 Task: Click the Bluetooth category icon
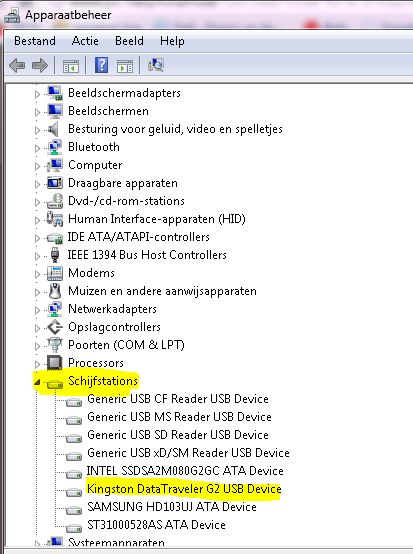tap(55, 147)
